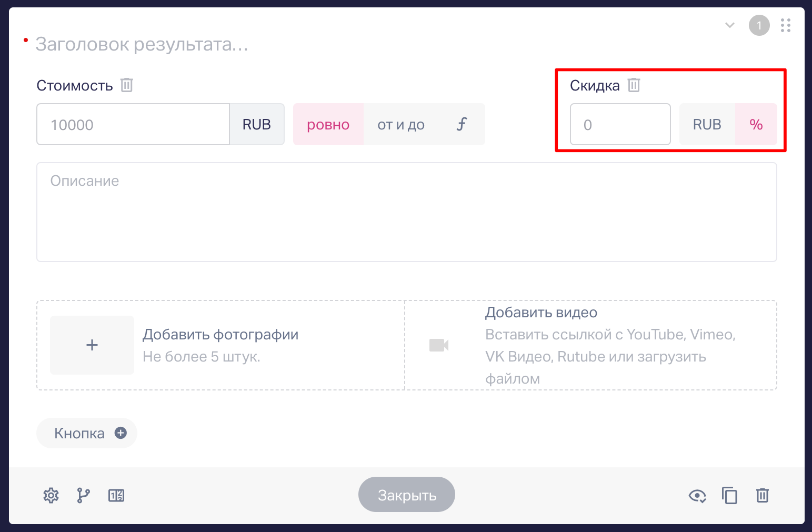Toggle the preview eye icon
The image size is (812, 532).
click(x=697, y=496)
